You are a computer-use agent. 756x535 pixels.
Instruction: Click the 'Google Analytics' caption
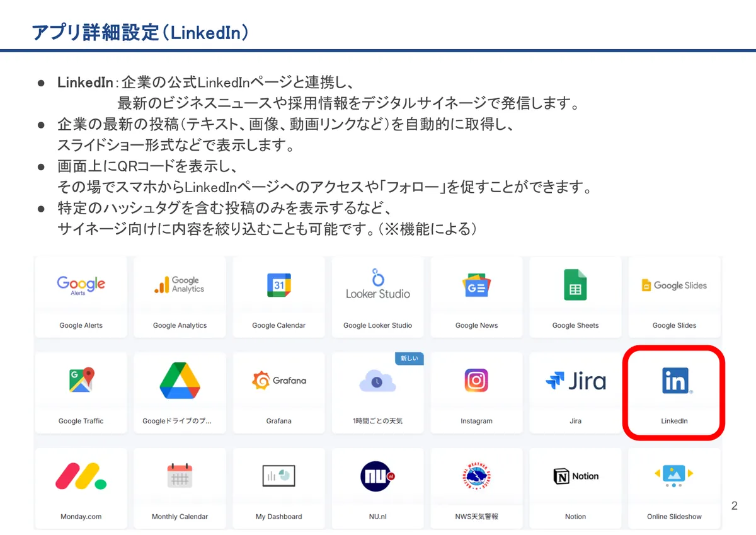pos(180,325)
